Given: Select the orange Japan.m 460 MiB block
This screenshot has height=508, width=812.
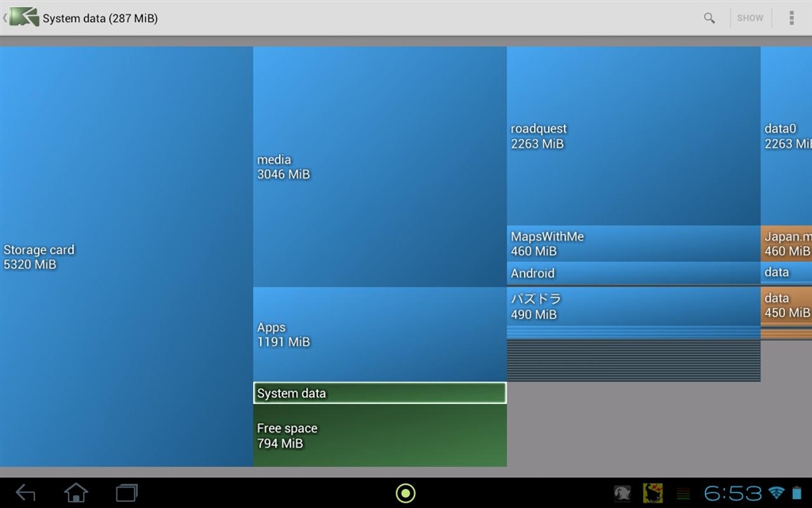Looking at the screenshot, I should 787,244.
